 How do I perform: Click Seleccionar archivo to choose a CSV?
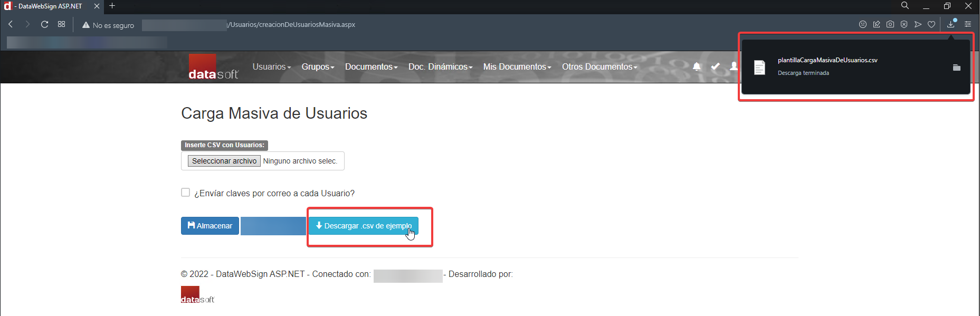click(224, 161)
